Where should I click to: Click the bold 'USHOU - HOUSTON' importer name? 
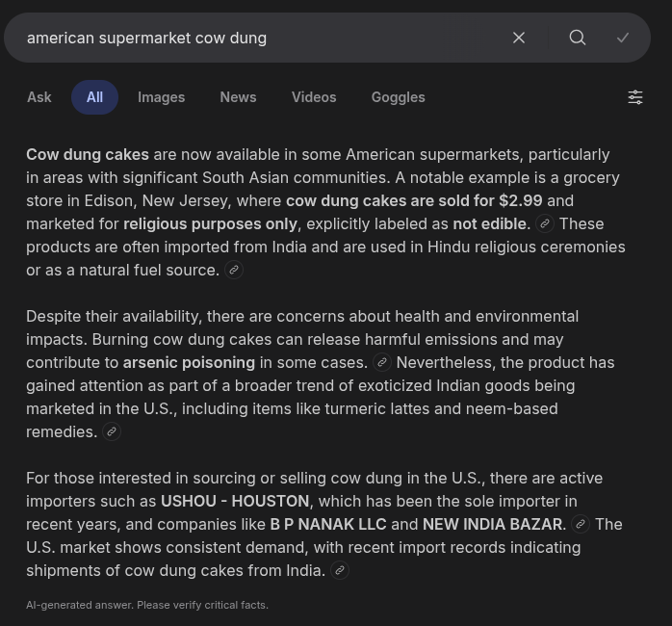tap(235, 501)
